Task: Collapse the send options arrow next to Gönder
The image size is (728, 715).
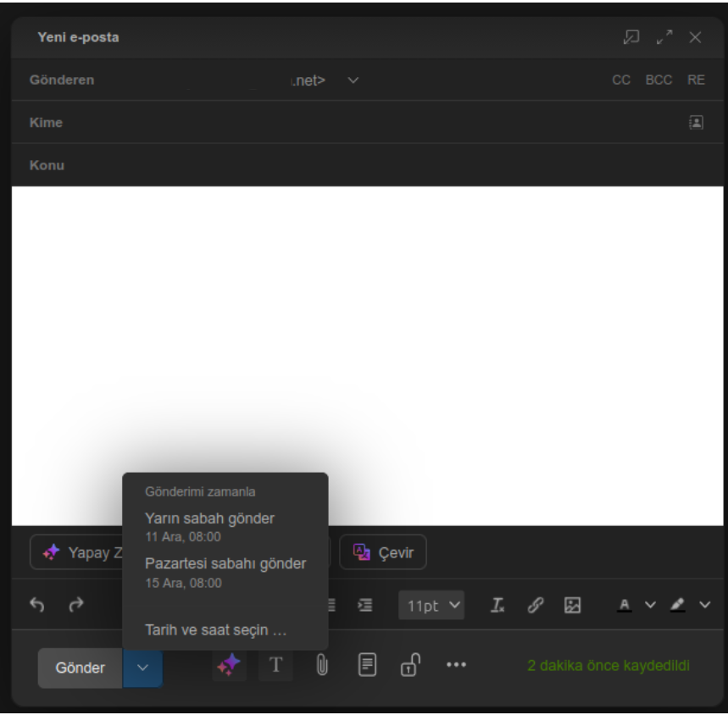Action: [x=142, y=668]
